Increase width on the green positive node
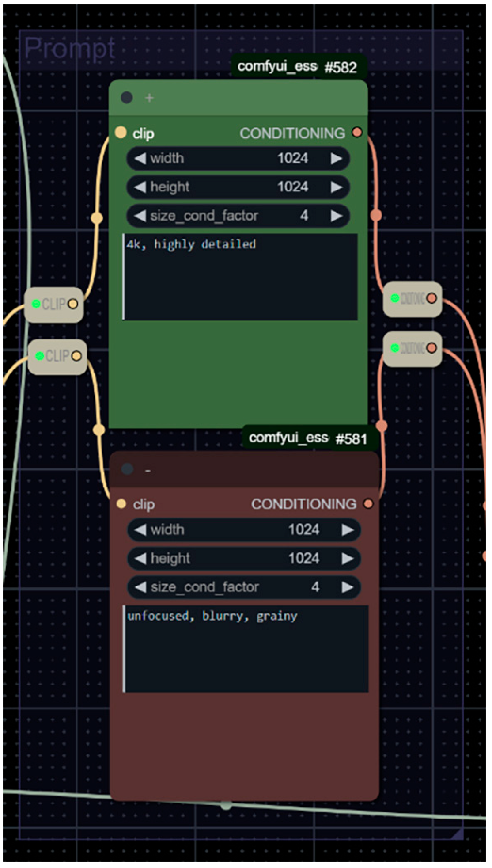 (337, 159)
